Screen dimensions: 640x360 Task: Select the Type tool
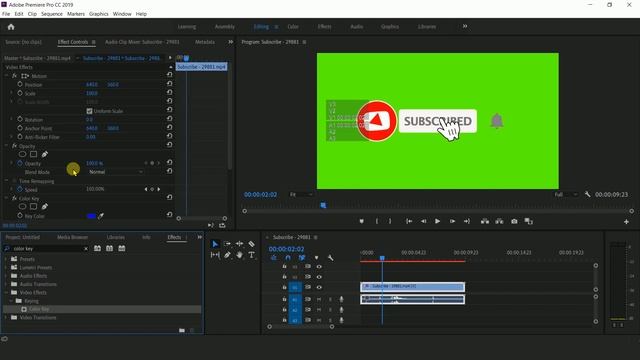tap(251, 255)
